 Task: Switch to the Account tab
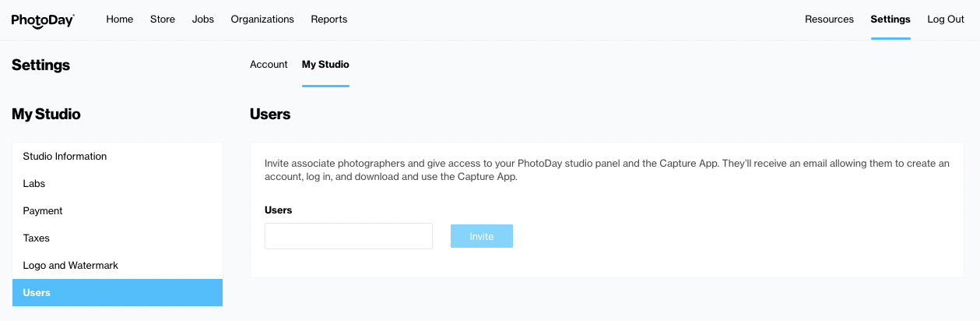269,65
